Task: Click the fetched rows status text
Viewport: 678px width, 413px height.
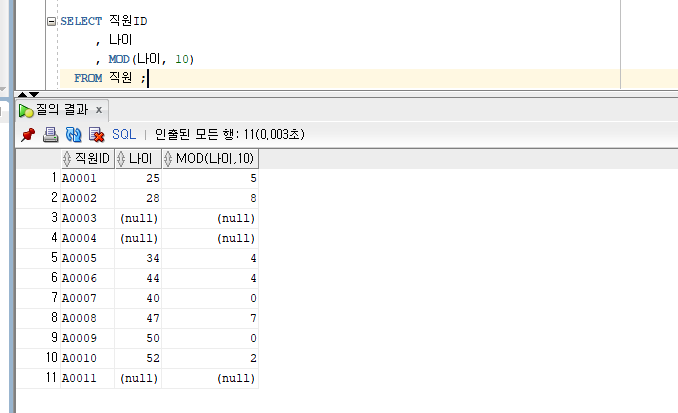Action: tap(230, 134)
